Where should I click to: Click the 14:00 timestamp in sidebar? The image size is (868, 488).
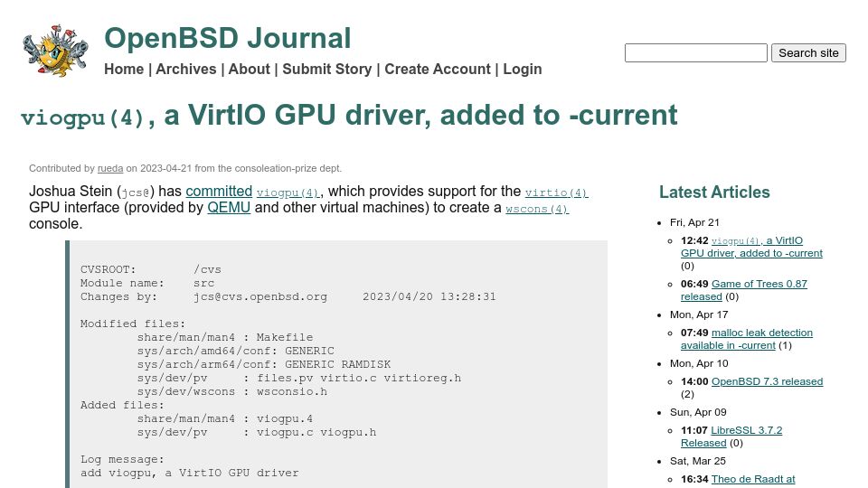(694, 381)
